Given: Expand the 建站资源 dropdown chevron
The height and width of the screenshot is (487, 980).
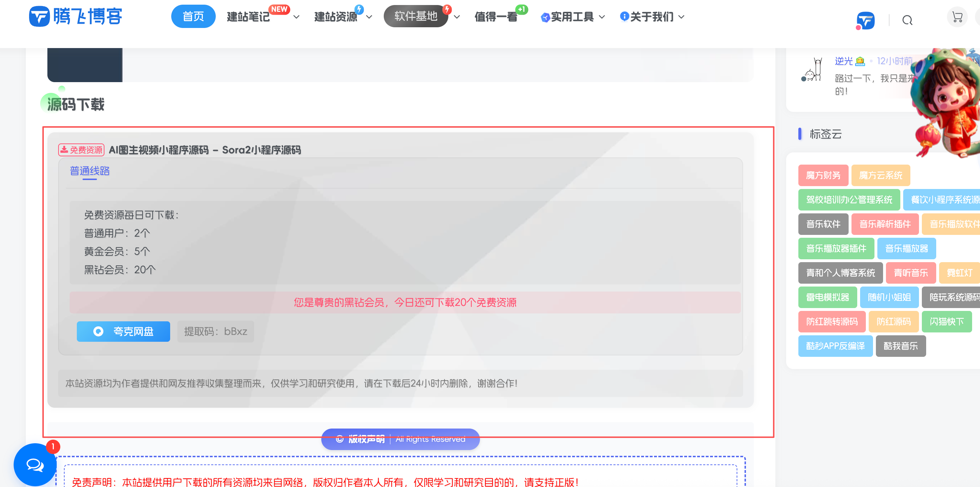Looking at the screenshot, I should [x=368, y=18].
